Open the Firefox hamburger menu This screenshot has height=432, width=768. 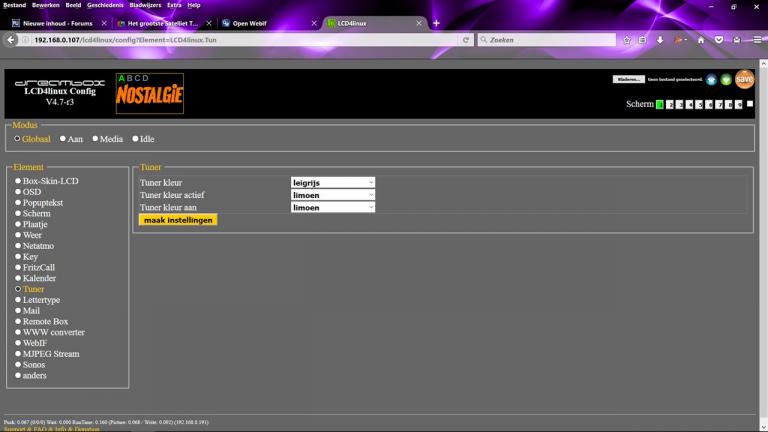tap(759, 40)
